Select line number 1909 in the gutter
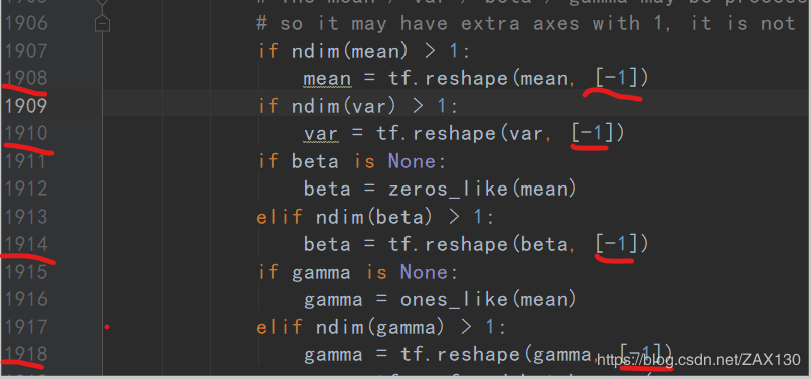The image size is (811, 379). tap(26, 105)
